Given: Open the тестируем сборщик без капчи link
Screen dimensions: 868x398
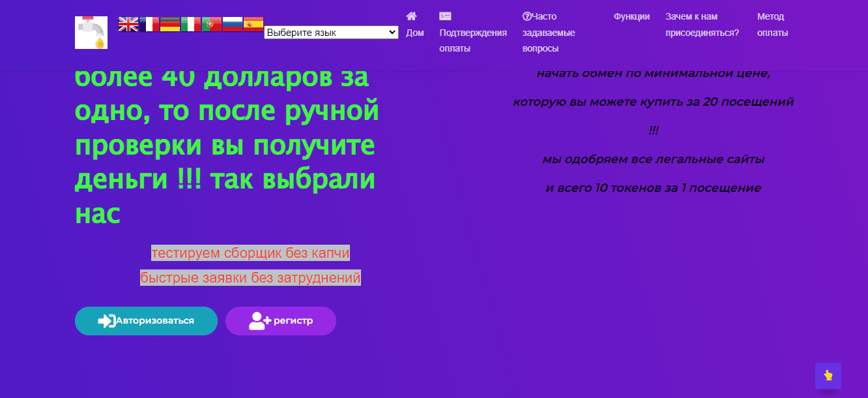Looking at the screenshot, I should (x=250, y=253).
